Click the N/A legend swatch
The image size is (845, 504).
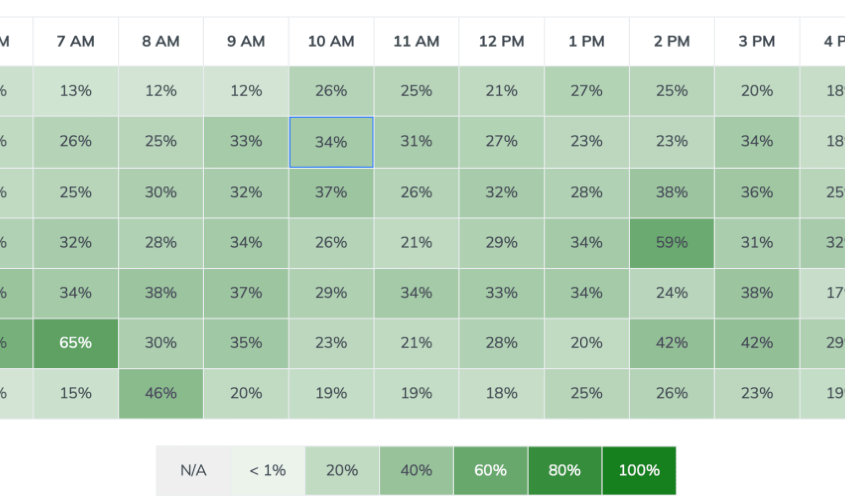(x=193, y=471)
